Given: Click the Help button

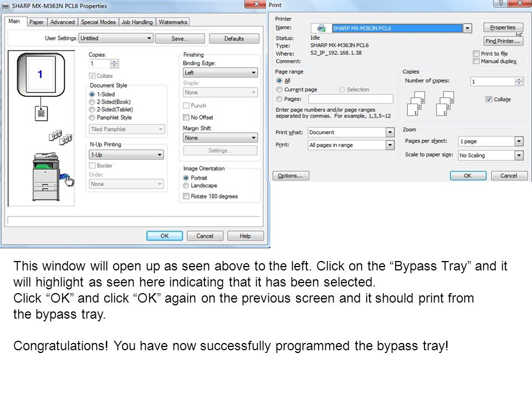Looking at the screenshot, I should click(x=245, y=236).
